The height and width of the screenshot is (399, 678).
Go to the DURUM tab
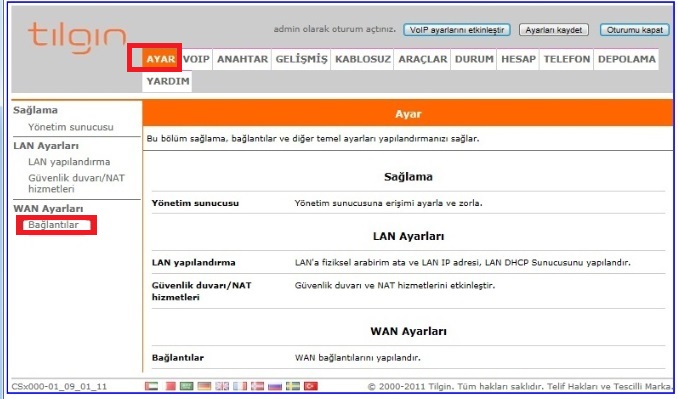click(474, 59)
